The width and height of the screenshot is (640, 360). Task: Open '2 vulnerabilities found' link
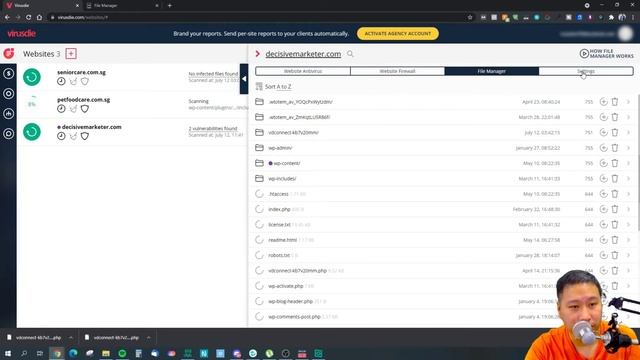[213, 129]
